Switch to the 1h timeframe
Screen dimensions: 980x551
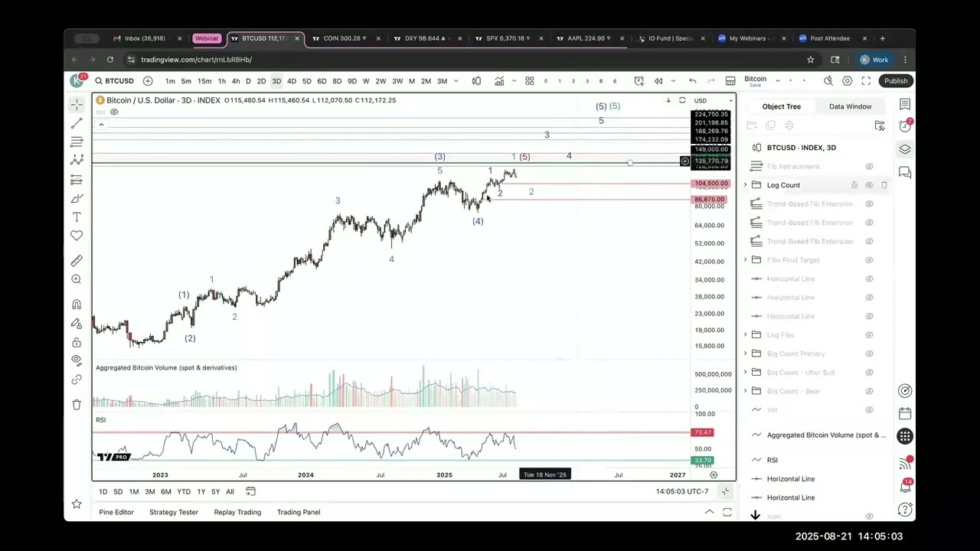click(221, 81)
